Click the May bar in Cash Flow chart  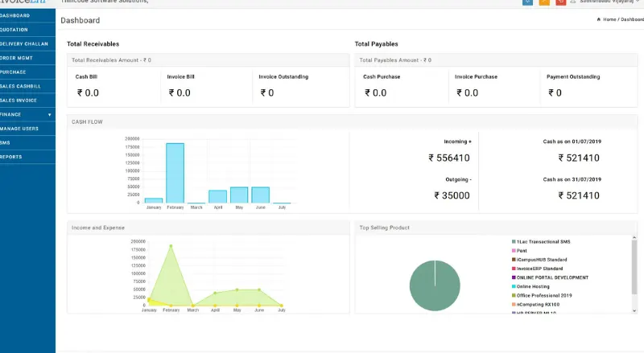[239, 195]
